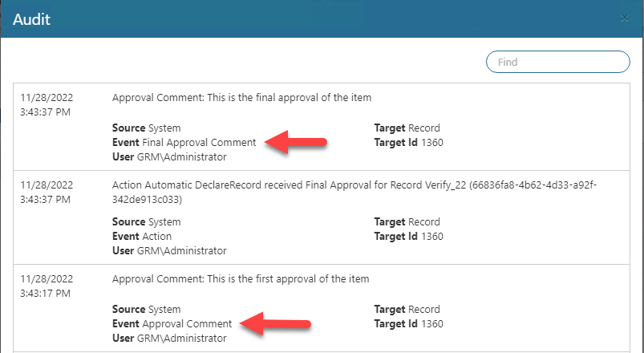
Task: Click the 'Event Action' field
Action: [142, 236]
